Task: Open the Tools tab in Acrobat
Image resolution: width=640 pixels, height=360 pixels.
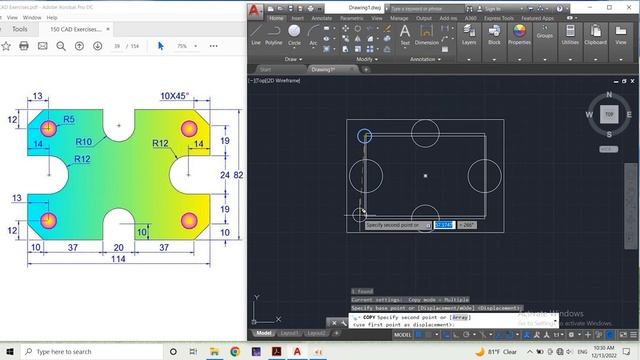Action: pyautogui.click(x=20, y=29)
